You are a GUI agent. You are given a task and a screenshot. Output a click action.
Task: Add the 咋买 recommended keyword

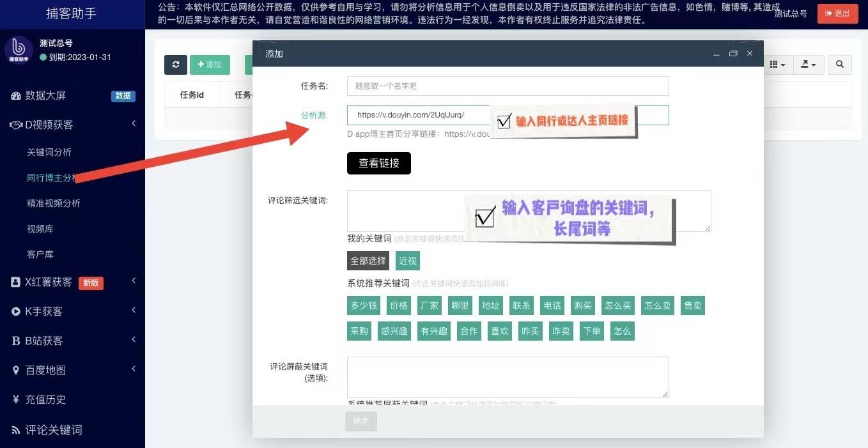point(531,331)
